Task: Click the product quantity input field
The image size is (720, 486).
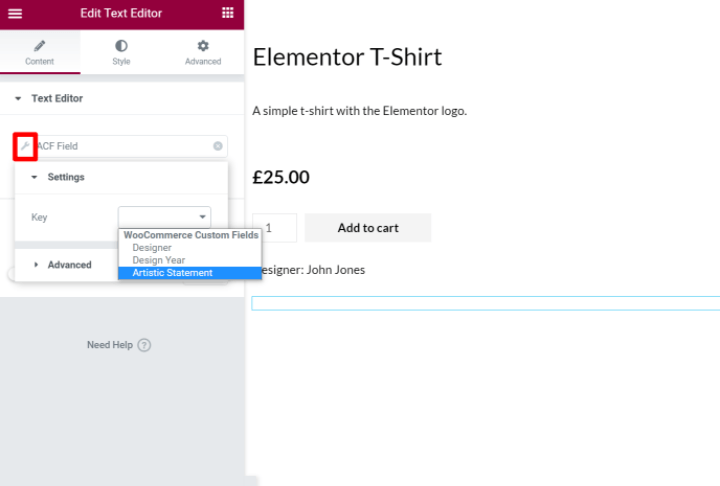Action: (274, 228)
